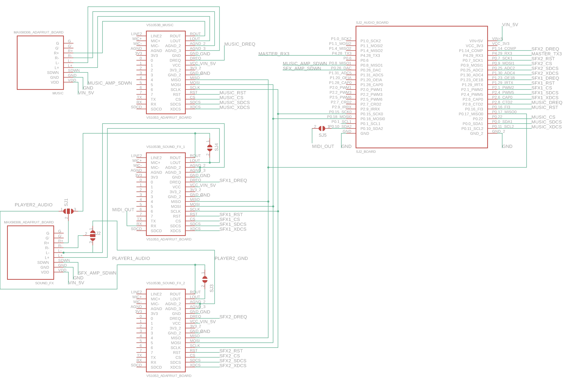Image resolution: width=588 pixels, height=378 pixels.
Task: Click MIDI_OUT label below SJ5 jumper
Action: pos(323,146)
